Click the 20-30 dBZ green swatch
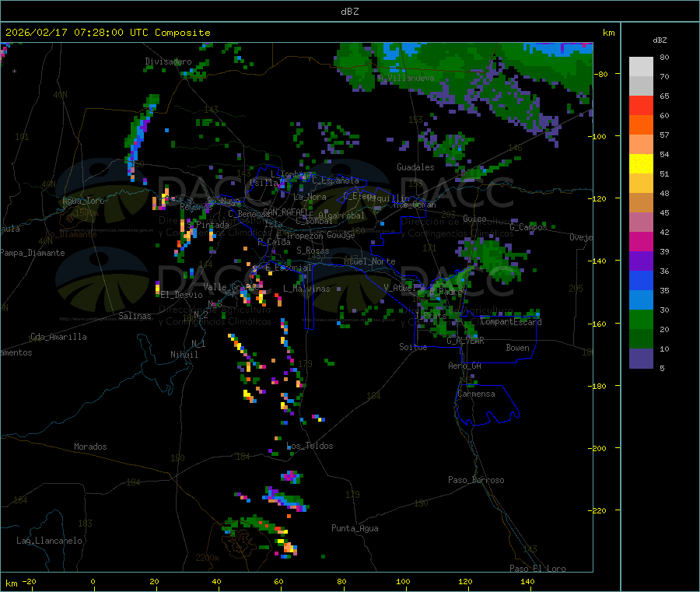700x592 pixels. [641, 320]
